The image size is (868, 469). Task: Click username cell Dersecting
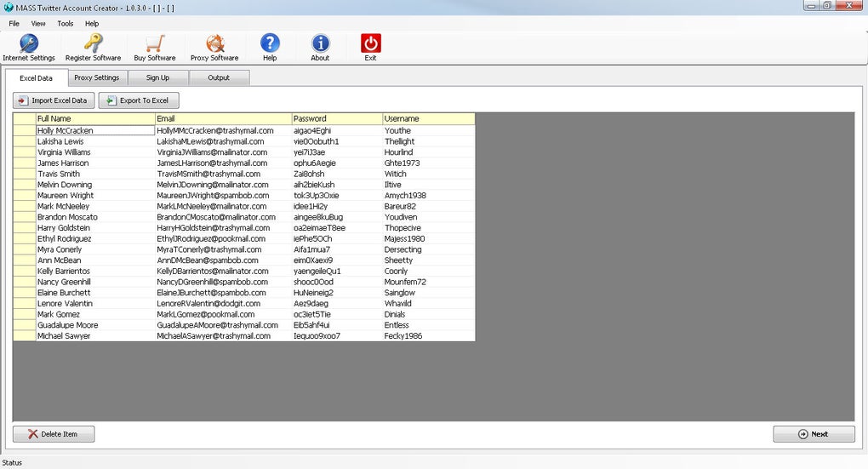pos(428,249)
